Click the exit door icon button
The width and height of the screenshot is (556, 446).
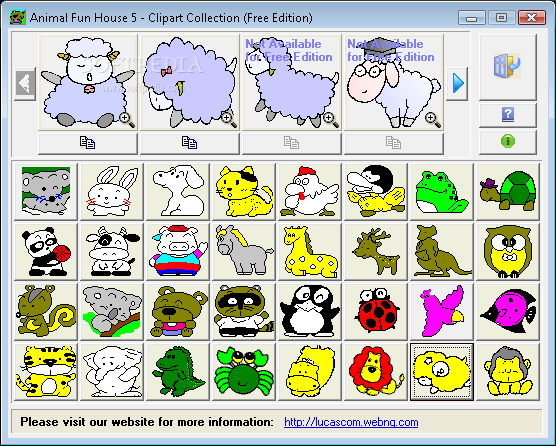[508, 67]
